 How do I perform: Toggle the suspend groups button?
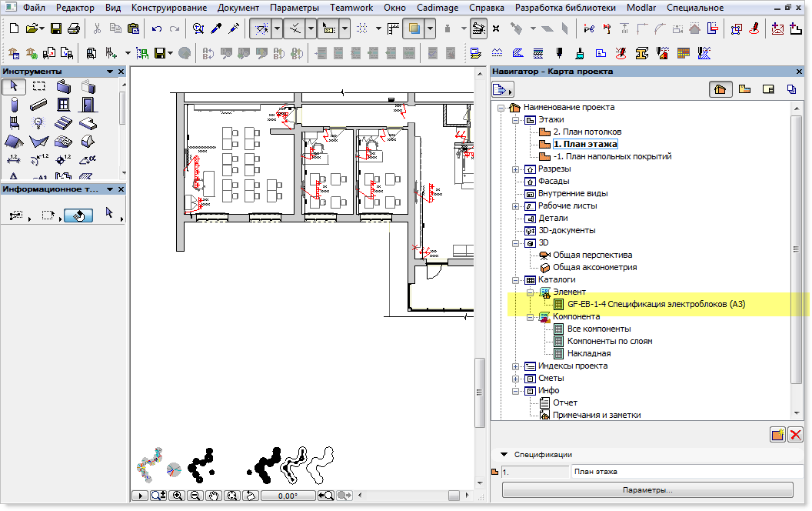pos(478,29)
